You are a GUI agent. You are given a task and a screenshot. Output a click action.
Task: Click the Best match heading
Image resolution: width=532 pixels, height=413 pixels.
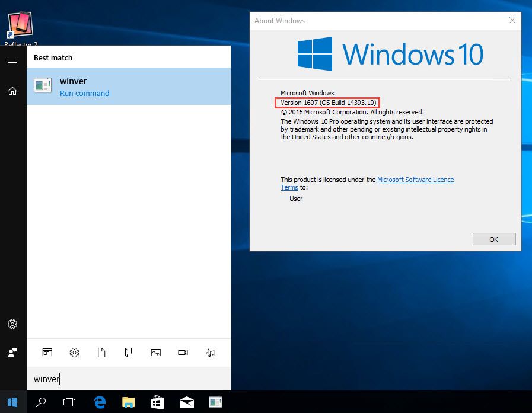tap(53, 57)
